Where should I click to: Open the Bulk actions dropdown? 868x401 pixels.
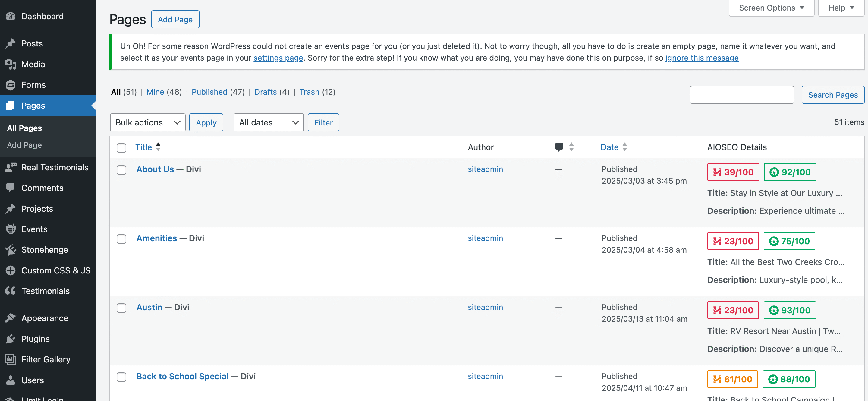tap(148, 122)
